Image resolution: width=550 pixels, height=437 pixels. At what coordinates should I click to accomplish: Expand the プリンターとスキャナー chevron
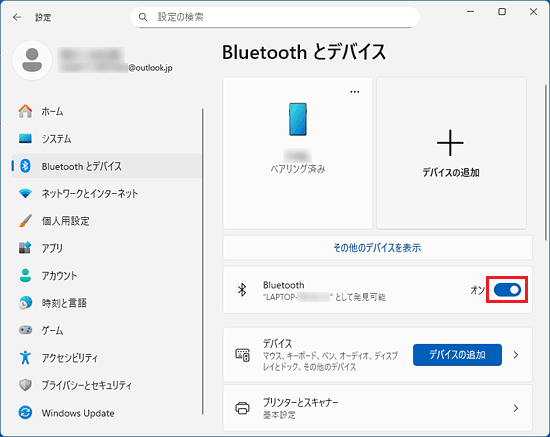(516, 408)
